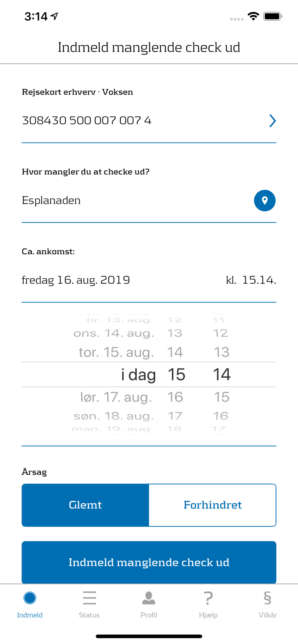Expand card details with the blue chevron
The width and height of the screenshot is (298, 644).
tap(273, 121)
